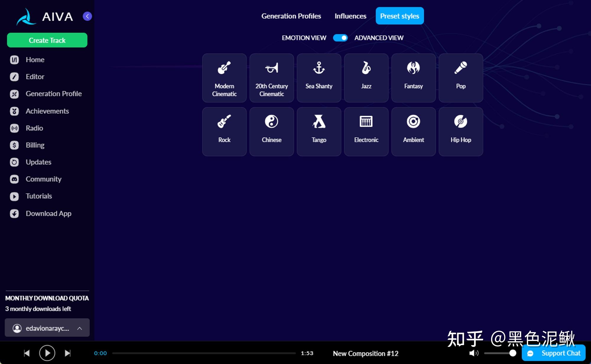Image resolution: width=591 pixels, height=364 pixels.
Task: Pick the Chinese yin-yang preset
Action: pyautogui.click(x=272, y=131)
